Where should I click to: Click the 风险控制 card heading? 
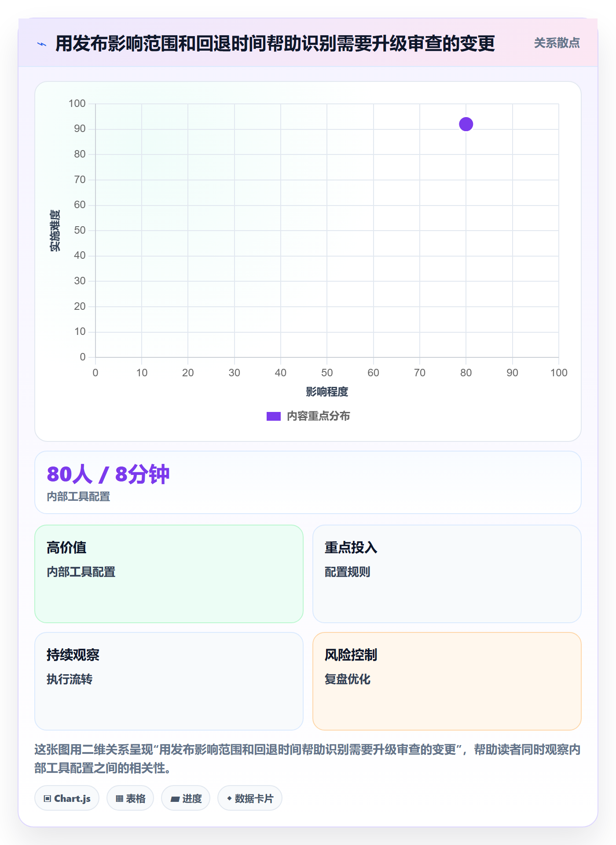[x=351, y=655]
